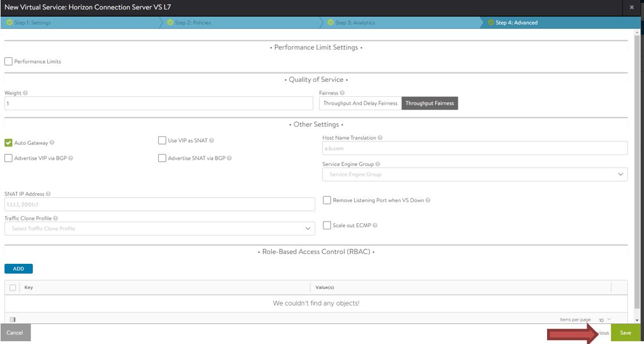The image size is (644, 344).
Task: Go to Step 1: Settings tab
Action: pyautogui.click(x=80, y=23)
